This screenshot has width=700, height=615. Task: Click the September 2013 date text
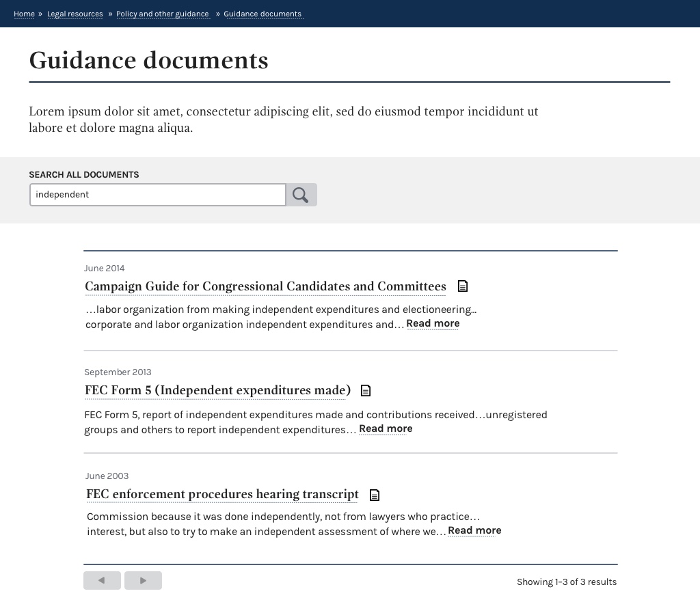click(118, 372)
